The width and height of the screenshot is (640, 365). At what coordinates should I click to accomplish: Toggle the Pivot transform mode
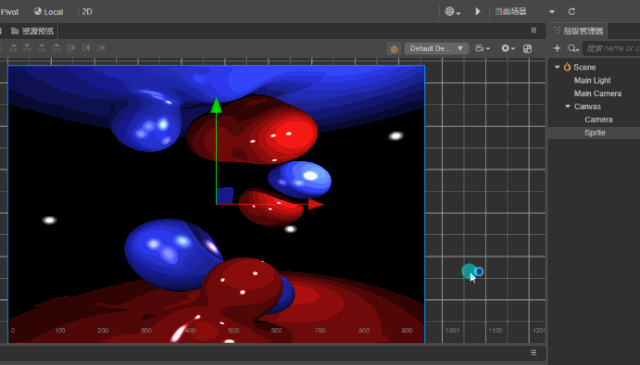[x=9, y=12]
